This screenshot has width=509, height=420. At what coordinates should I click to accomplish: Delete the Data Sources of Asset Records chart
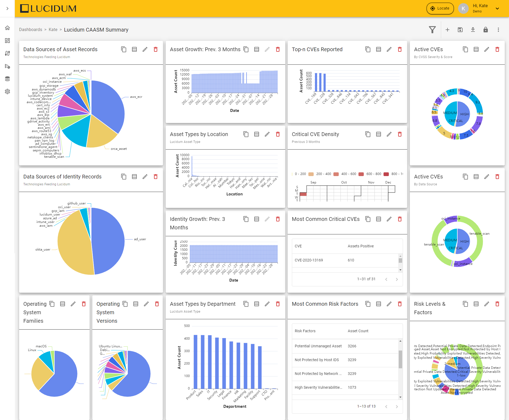156,49
